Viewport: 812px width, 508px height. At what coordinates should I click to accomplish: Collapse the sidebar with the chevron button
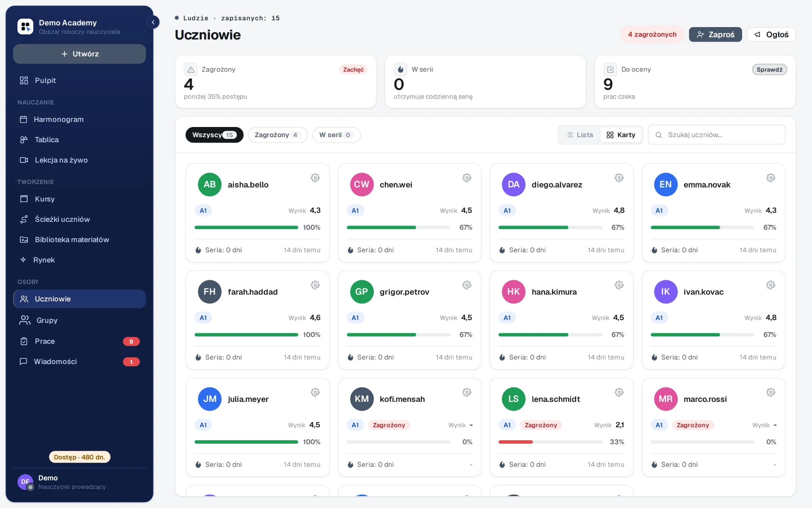click(x=153, y=22)
